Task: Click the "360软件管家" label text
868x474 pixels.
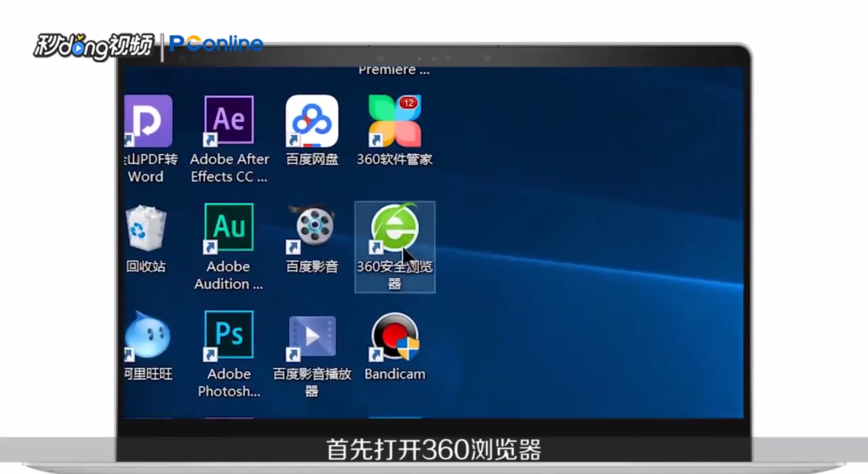Action: point(394,159)
